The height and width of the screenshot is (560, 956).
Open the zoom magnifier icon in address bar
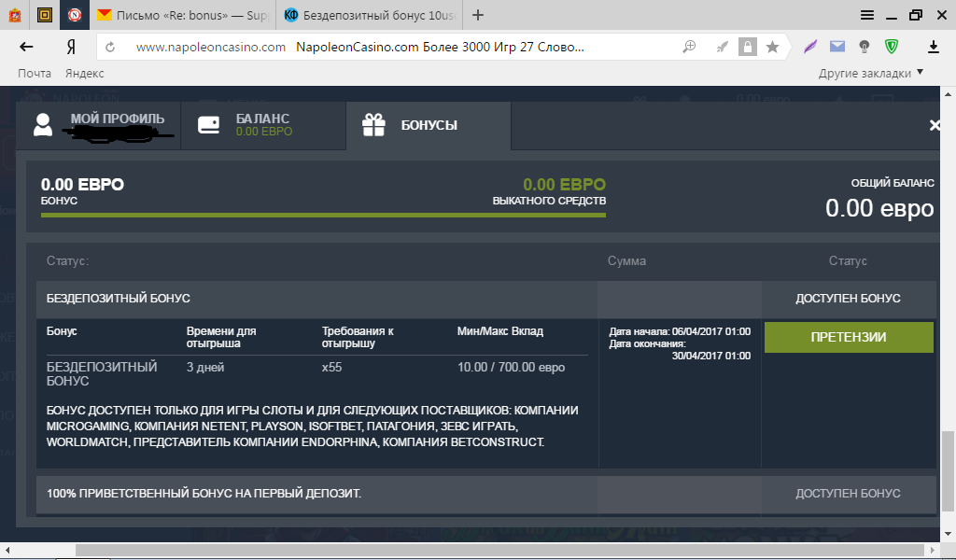click(690, 47)
